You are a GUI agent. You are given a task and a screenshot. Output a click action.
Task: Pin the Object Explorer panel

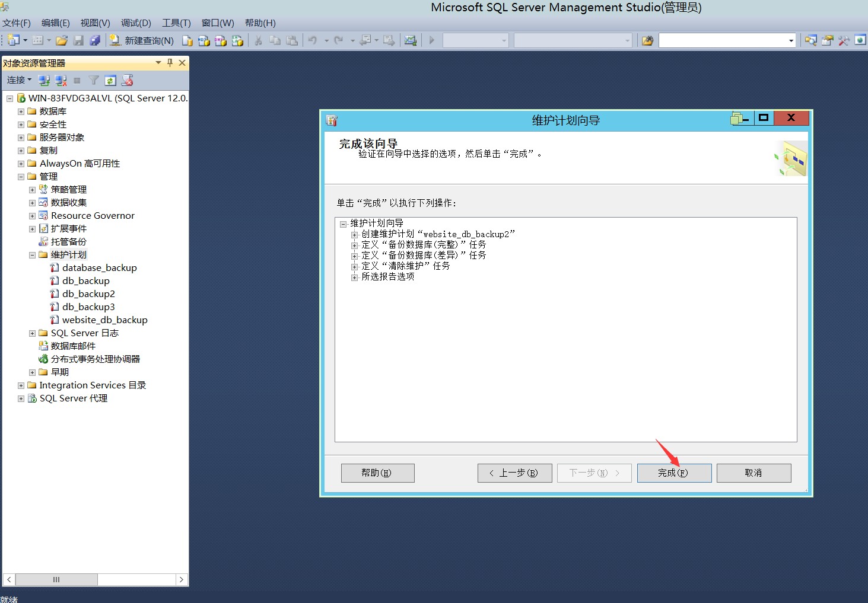170,62
